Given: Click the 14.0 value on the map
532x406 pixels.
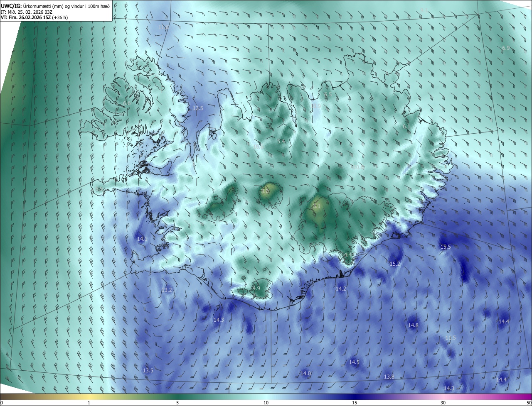Looking at the screenshot, I should click(x=305, y=373).
